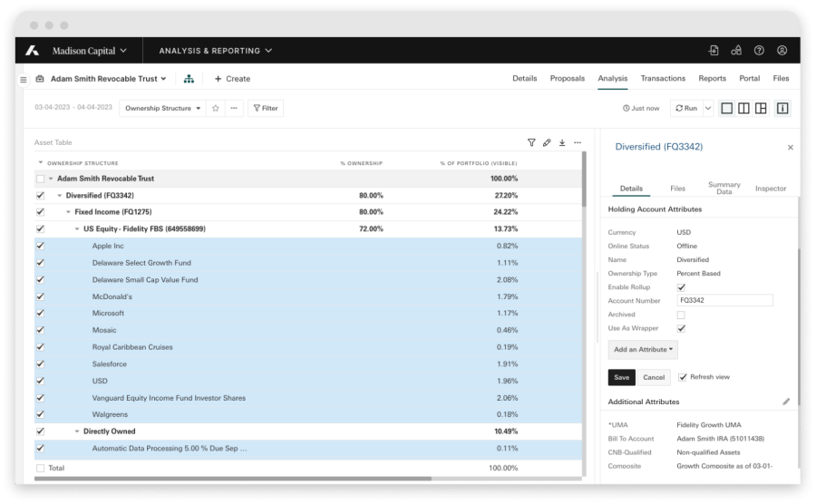The width and height of the screenshot is (816, 504).
Task: Select the two-column split layout icon
Action: [x=743, y=108]
